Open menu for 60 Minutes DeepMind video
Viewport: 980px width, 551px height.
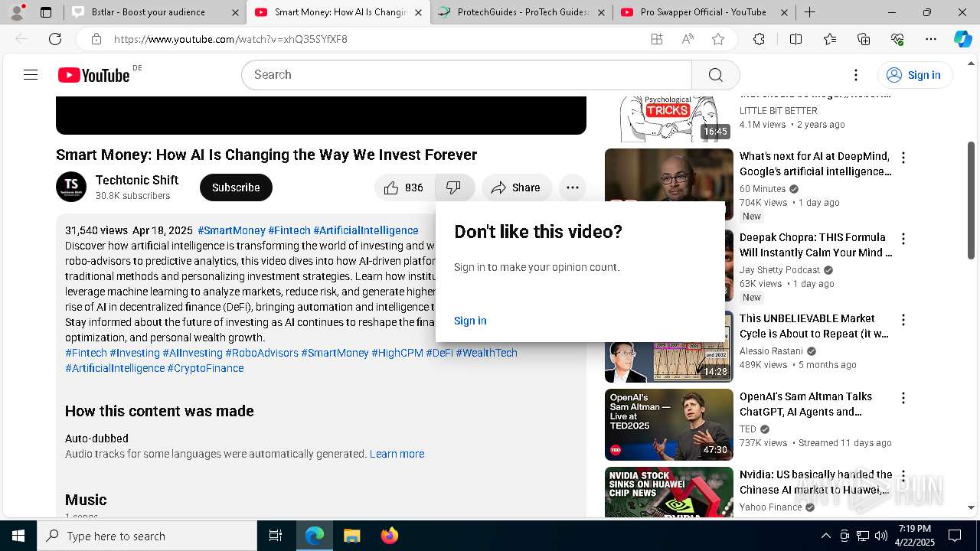click(x=903, y=158)
